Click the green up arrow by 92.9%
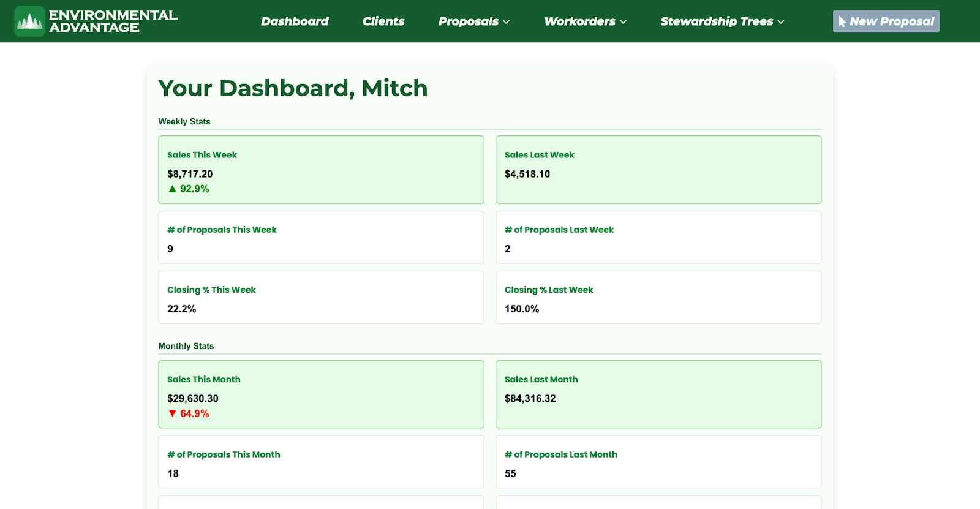The image size is (980, 509). [172, 189]
